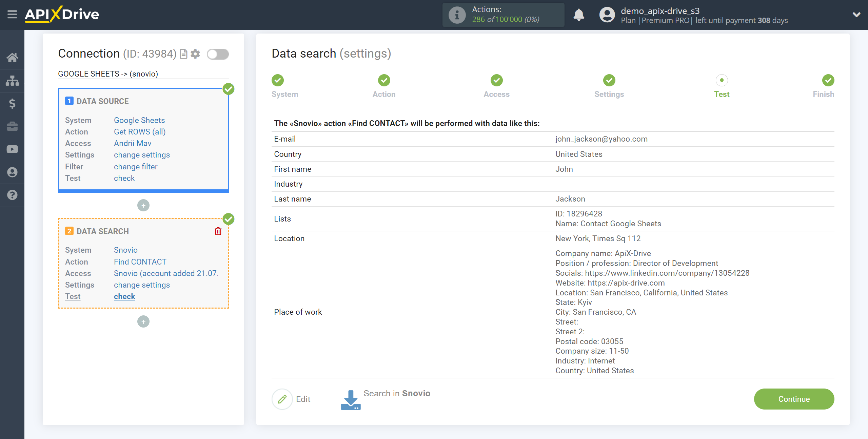868x439 pixels.
Task: Click the Edit pencil icon
Action: tap(282, 399)
